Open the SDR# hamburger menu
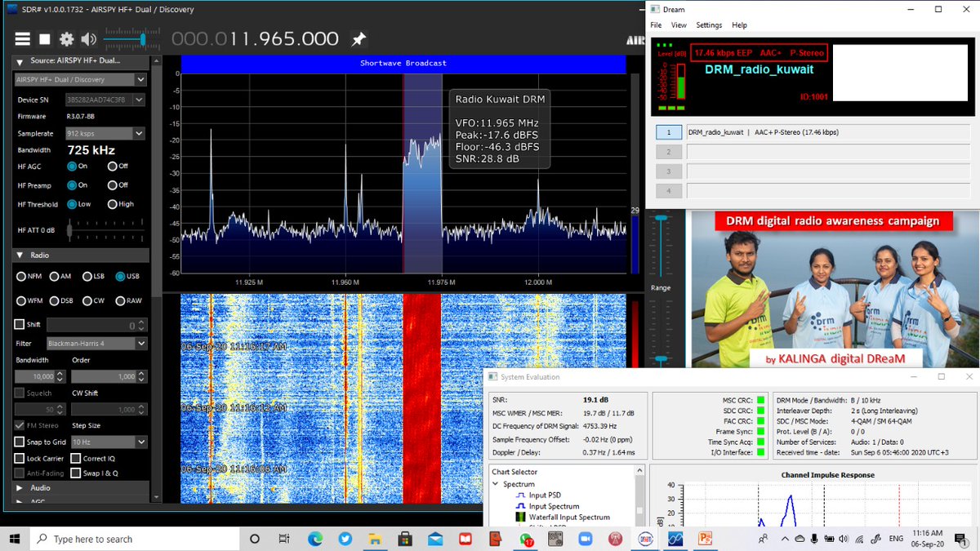This screenshot has height=551, width=980. coord(23,39)
